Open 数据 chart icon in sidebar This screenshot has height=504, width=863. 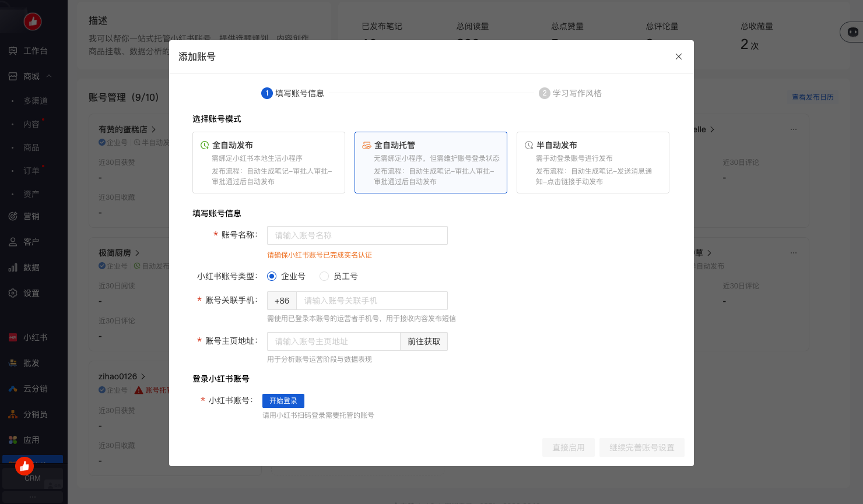[x=13, y=267]
